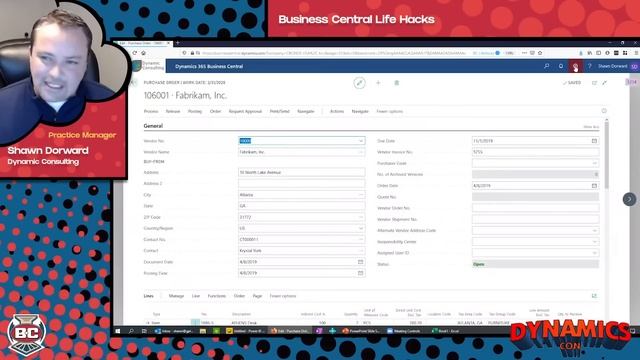The height and width of the screenshot is (360, 640).
Task: Click the edit pencil icon on the purchase order
Action: pyautogui.click(x=360, y=83)
